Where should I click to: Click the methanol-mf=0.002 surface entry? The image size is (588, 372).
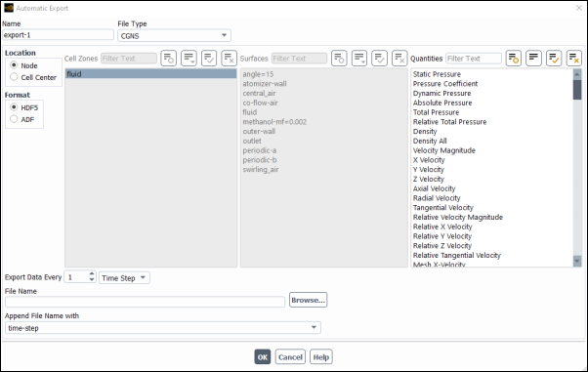(x=274, y=122)
